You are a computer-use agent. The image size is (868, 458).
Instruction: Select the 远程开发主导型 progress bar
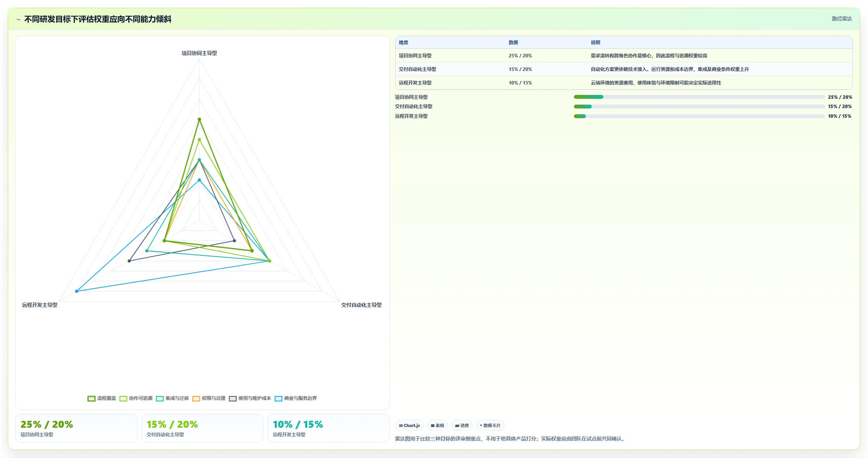(699, 116)
